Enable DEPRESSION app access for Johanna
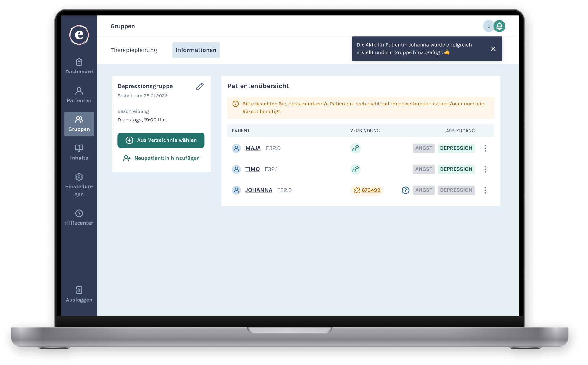The width and height of the screenshot is (588, 365). click(456, 190)
